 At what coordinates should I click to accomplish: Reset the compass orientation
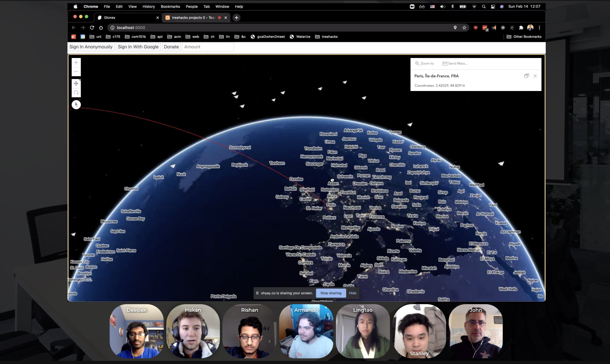point(76,105)
